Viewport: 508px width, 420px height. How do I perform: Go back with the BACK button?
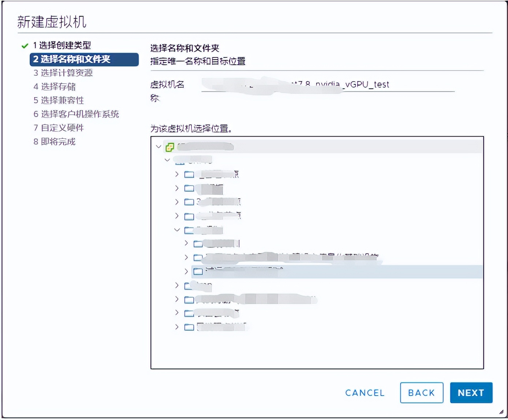click(x=422, y=393)
